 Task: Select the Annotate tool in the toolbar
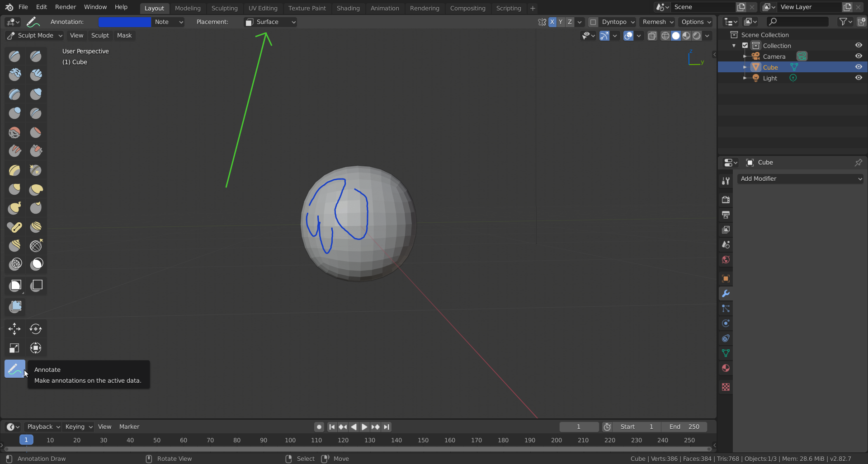14,369
